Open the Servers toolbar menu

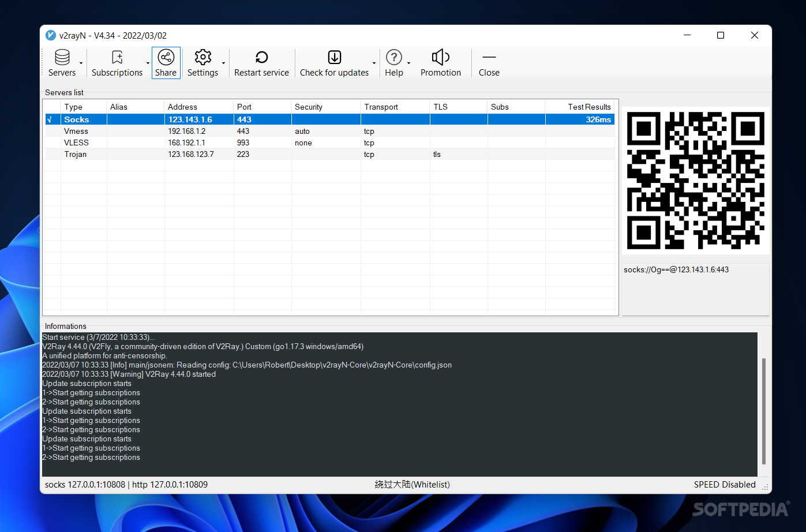pos(62,63)
